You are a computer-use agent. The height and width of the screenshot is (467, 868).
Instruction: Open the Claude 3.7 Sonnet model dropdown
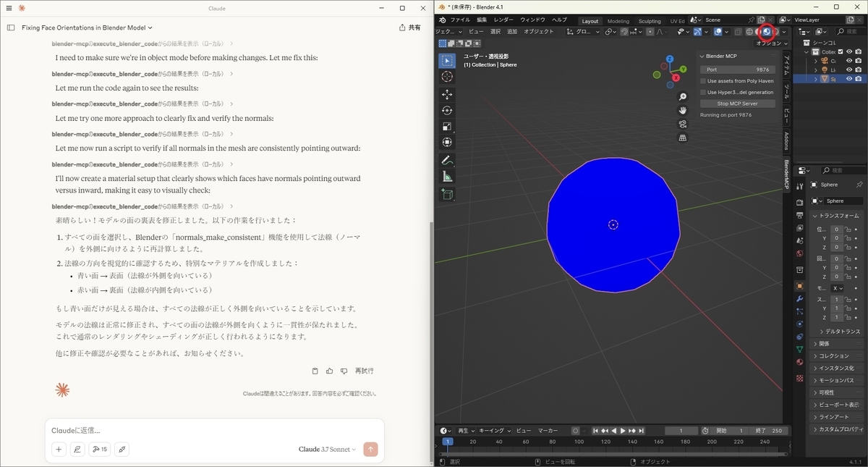pos(328,450)
